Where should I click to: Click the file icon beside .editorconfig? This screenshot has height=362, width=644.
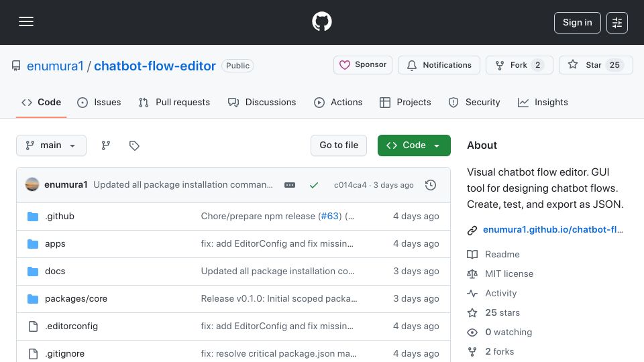(33, 326)
